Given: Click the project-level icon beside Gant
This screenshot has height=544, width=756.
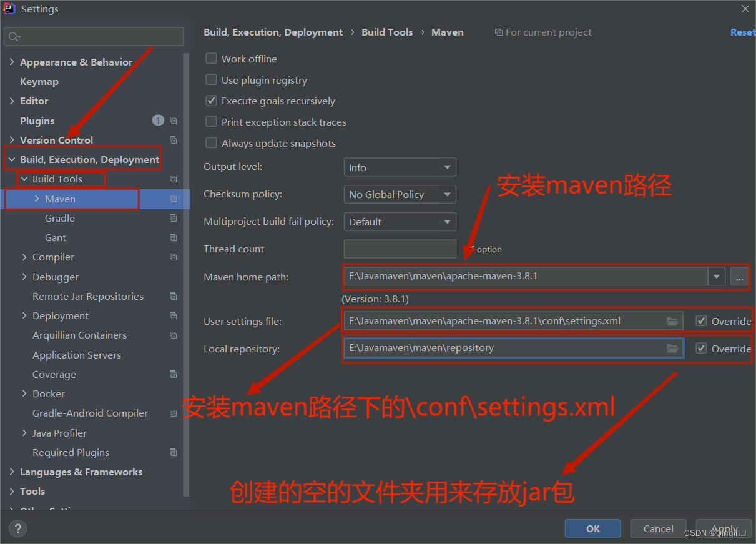Looking at the screenshot, I should (173, 237).
